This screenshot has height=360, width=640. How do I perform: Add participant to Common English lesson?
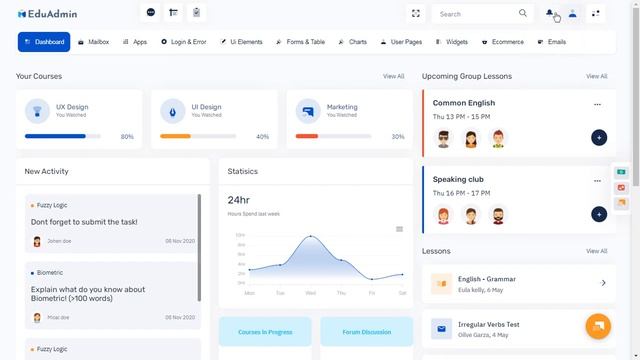click(599, 138)
